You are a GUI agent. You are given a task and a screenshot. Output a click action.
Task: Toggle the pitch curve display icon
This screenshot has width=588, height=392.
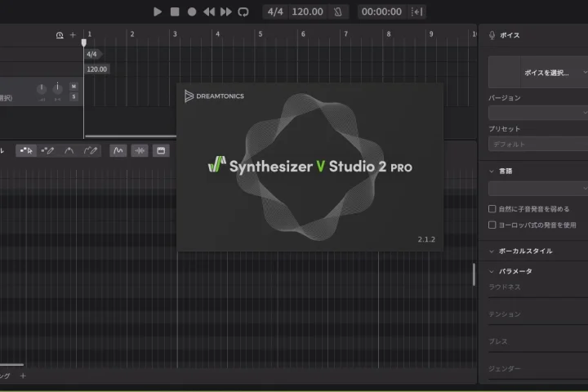pos(118,150)
